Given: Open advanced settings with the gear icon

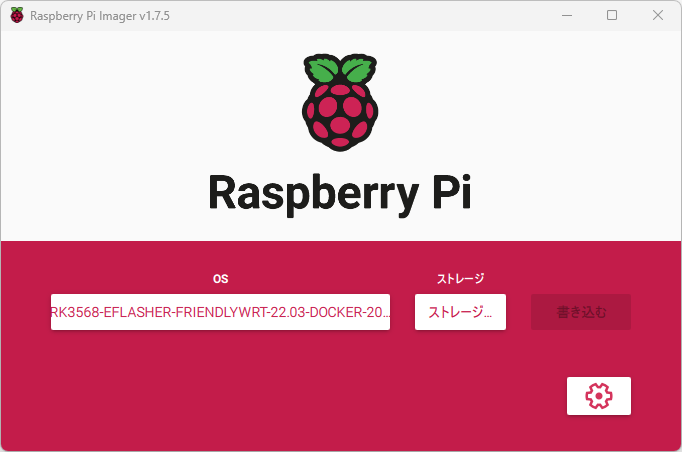Looking at the screenshot, I should 598,396.
